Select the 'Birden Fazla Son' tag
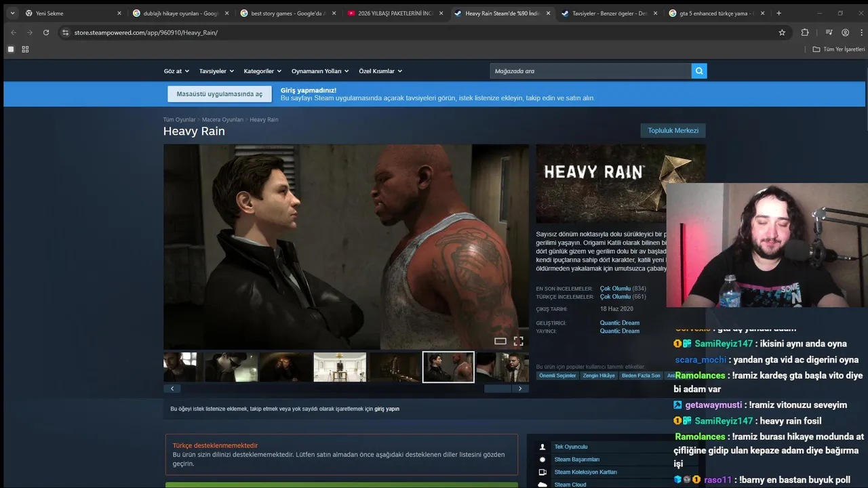Image resolution: width=868 pixels, height=488 pixels. [641, 375]
